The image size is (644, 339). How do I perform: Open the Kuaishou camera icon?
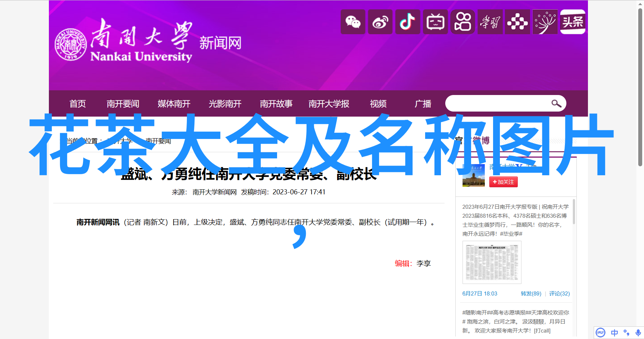pos(463,22)
